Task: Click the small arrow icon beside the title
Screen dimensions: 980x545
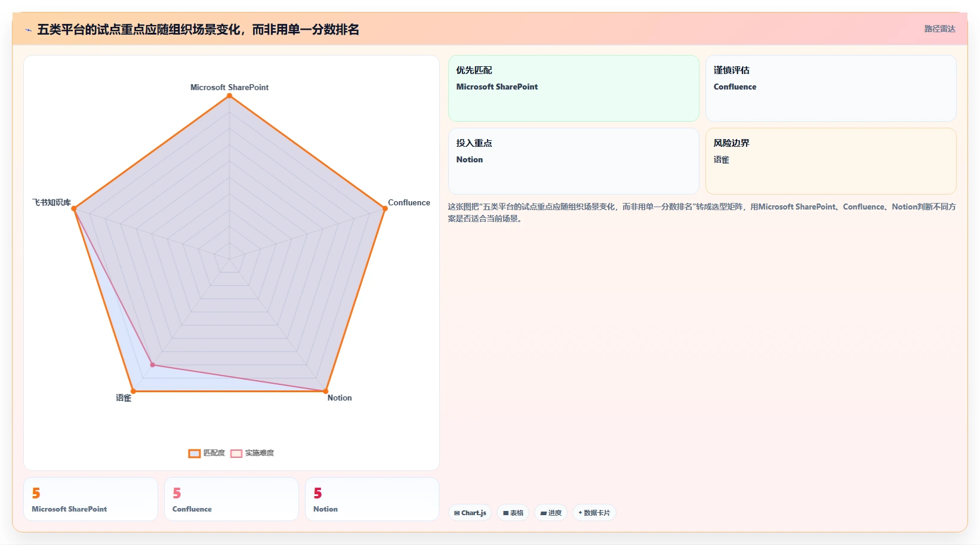Action: coord(28,29)
